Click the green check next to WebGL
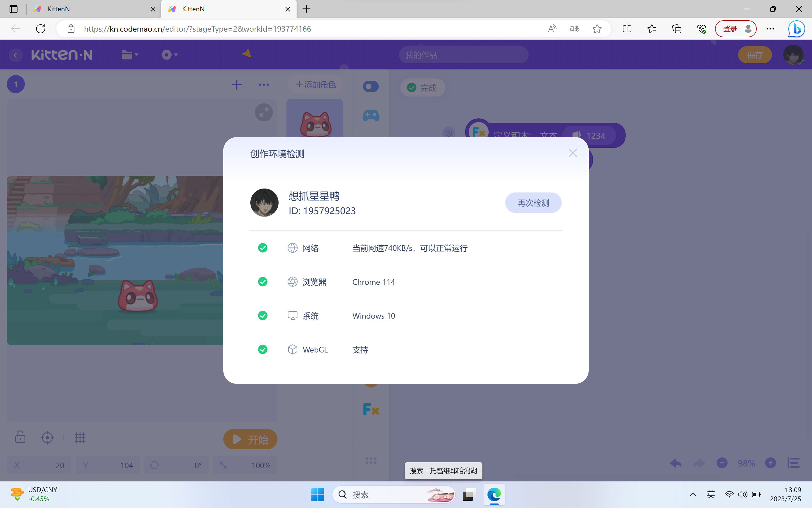The width and height of the screenshot is (812, 508). click(x=263, y=349)
